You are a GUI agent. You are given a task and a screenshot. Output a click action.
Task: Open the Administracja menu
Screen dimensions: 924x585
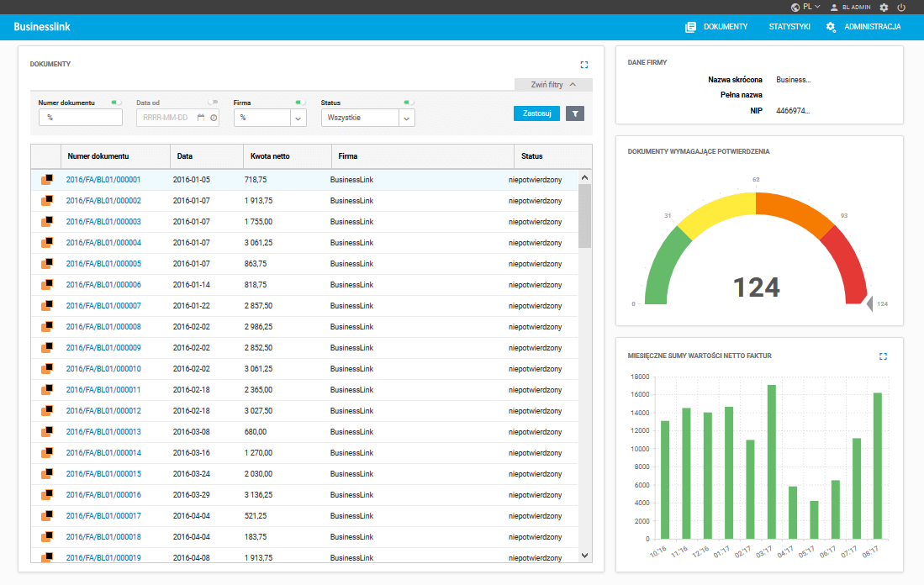[x=863, y=27]
